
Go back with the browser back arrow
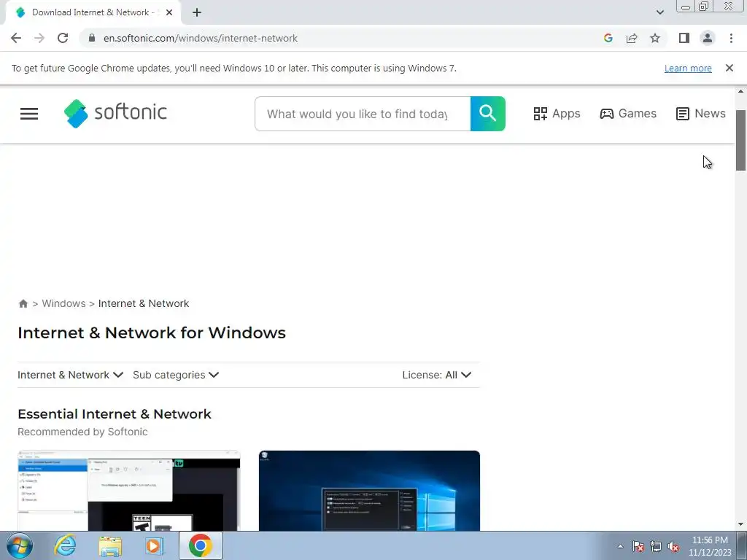(x=16, y=38)
